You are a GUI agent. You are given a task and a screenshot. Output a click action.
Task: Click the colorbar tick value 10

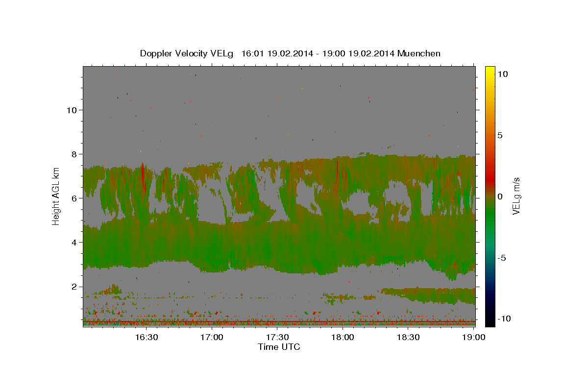[x=502, y=73]
